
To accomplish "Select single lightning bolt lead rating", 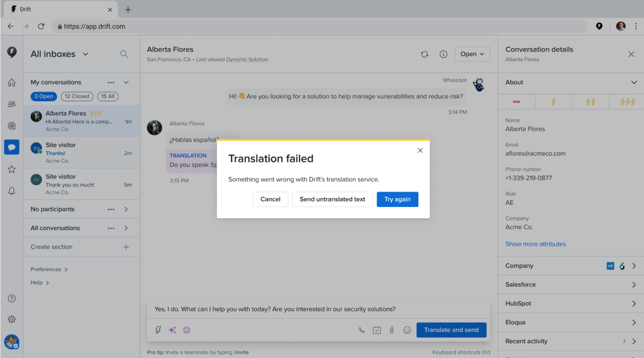I will (x=553, y=102).
